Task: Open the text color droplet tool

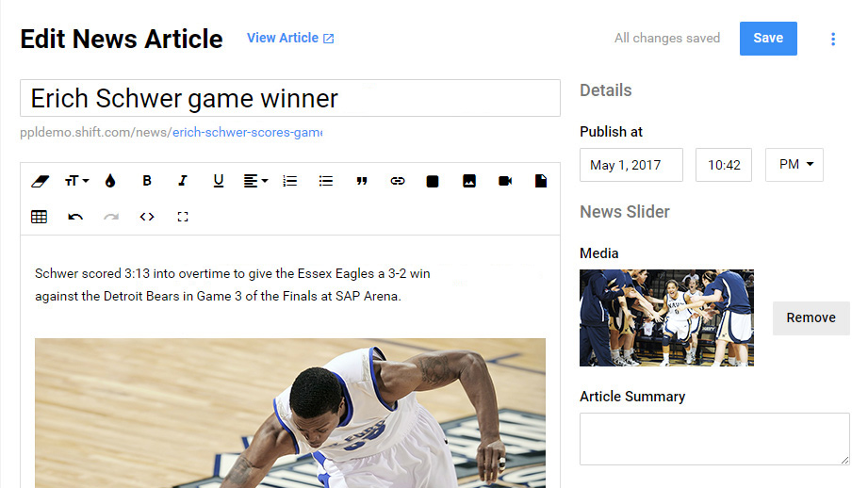Action: [110, 181]
